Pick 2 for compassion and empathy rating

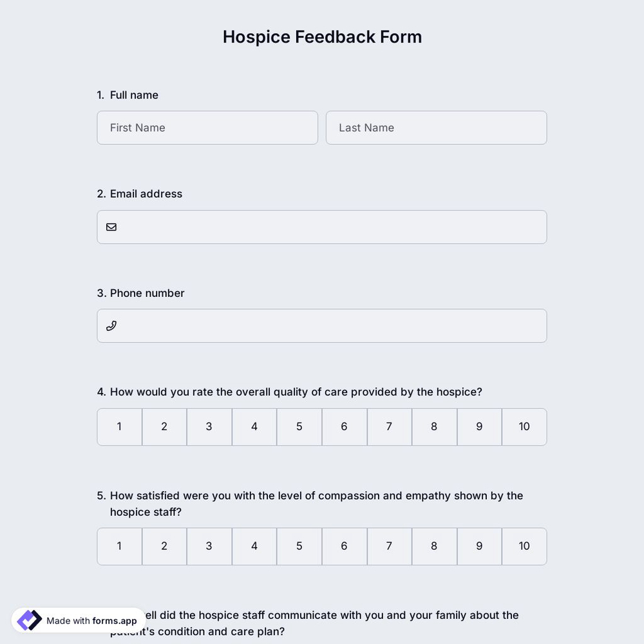(x=164, y=546)
